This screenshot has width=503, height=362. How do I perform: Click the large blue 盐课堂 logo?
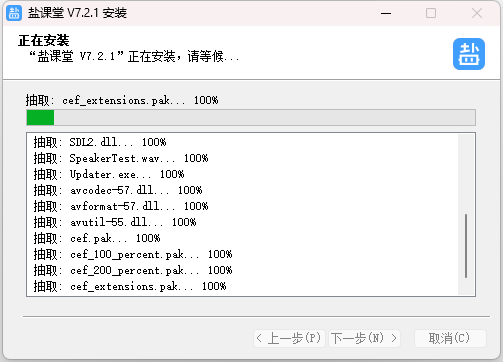pos(469,54)
